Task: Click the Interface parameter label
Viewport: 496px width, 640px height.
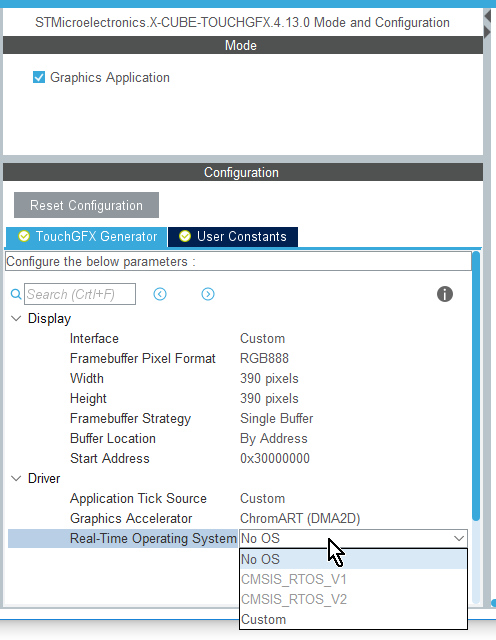Action: [94, 338]
